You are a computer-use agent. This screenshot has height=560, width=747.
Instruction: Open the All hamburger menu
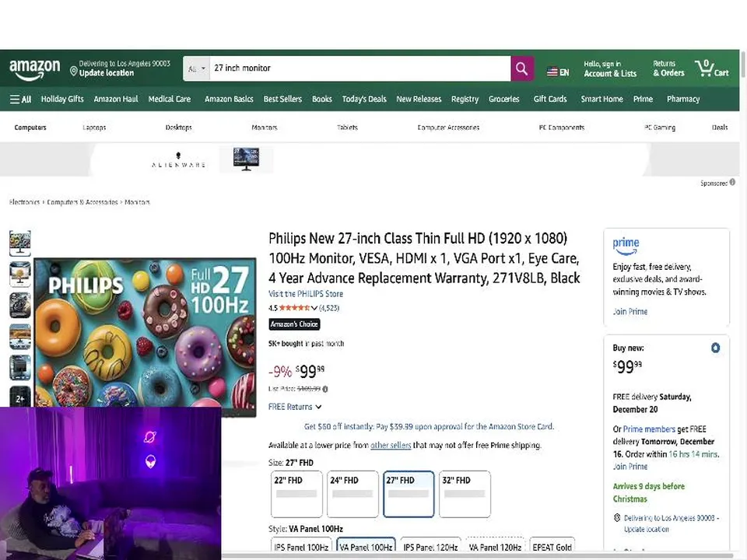pyautogui.click(x=20, y=100)
